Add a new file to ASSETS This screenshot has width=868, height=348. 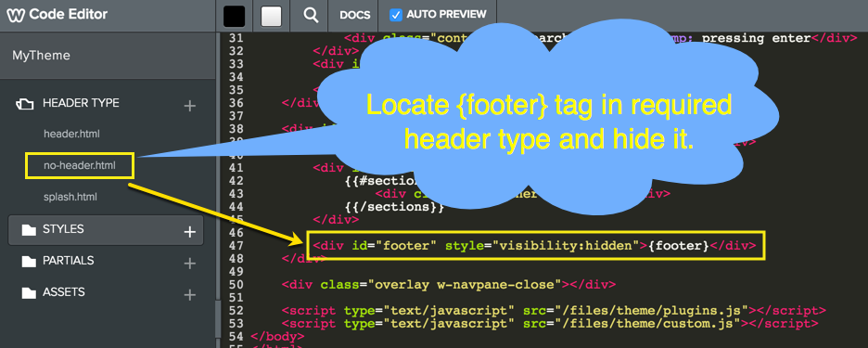(x=190, y=295)
